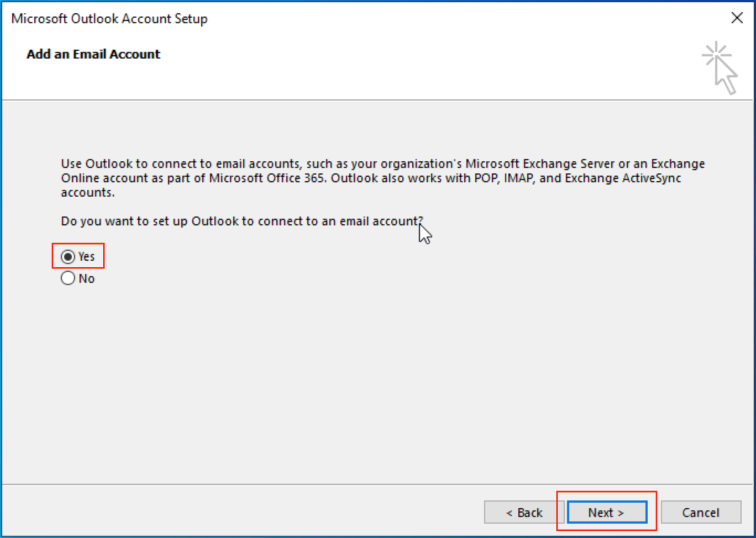Click the 'Add an Email Account' heading
756x538 pixels.
tap(93, 54)
